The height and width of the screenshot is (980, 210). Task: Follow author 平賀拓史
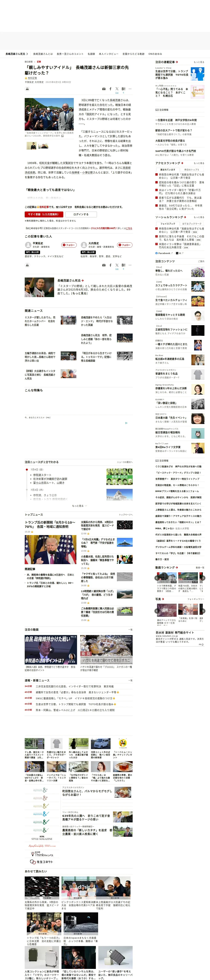coord(69,245)
